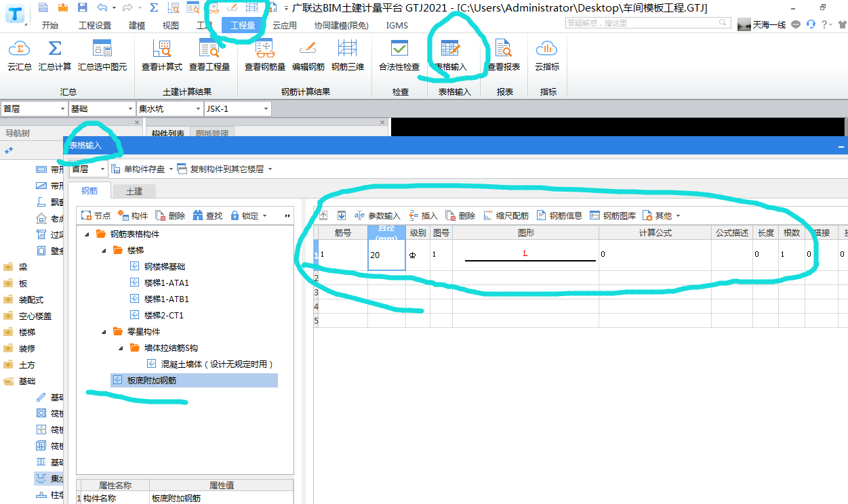The image size is (848, 504).
Task: Click 删除 in rebar table toolbar
Action: (460, 215)
